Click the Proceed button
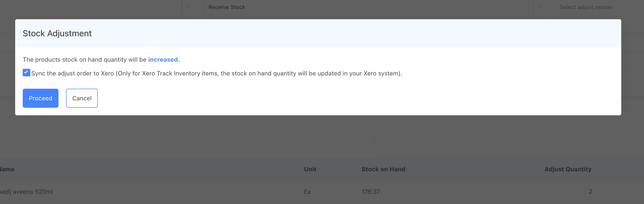 tap(40, 98)
